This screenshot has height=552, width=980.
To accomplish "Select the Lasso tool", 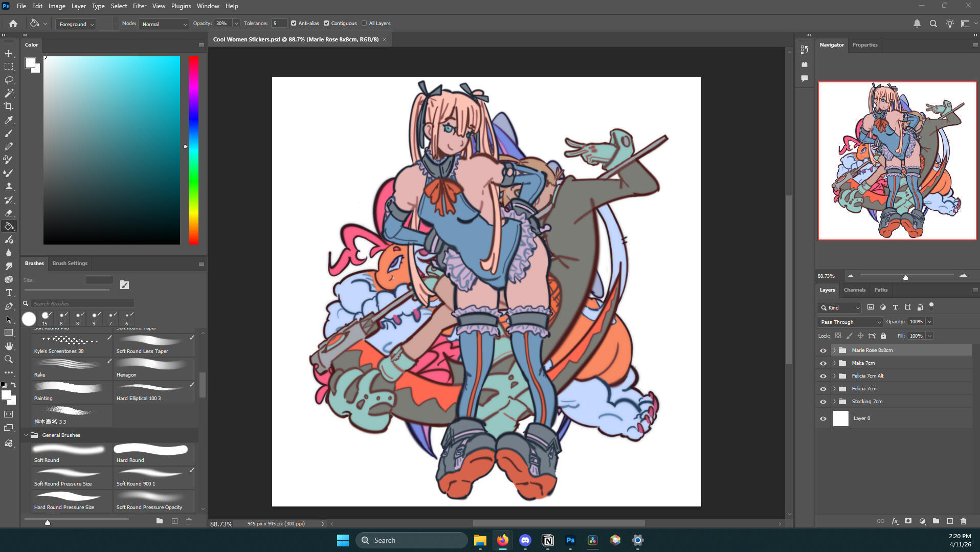I will 9,80.
